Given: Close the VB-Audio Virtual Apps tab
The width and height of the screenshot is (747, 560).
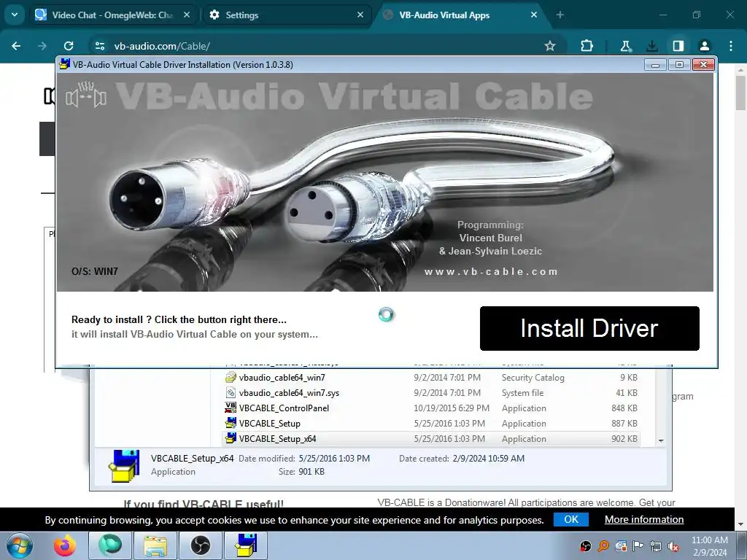Looking at the screenshot, I should point(533,15).
